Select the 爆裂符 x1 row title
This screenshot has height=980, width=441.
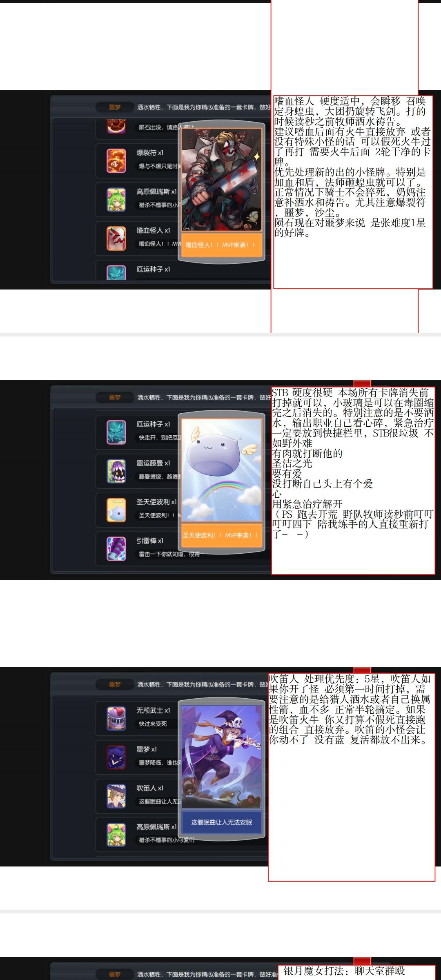pos(150,153)
